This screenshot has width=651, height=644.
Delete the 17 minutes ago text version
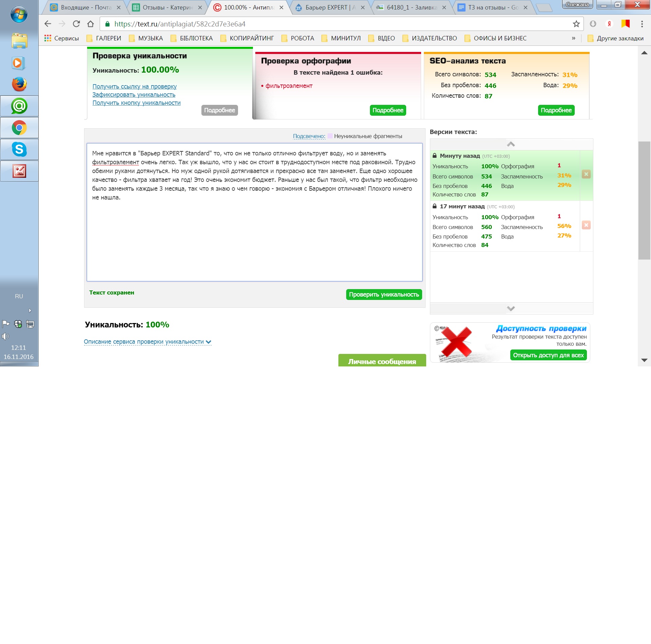click(x=586, y=225)
